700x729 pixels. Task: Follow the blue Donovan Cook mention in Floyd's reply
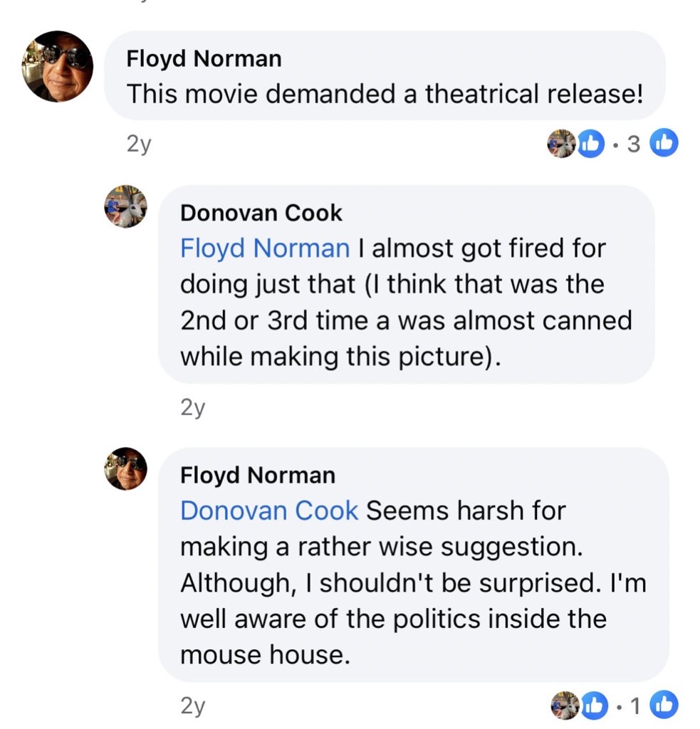coord(269,510)
